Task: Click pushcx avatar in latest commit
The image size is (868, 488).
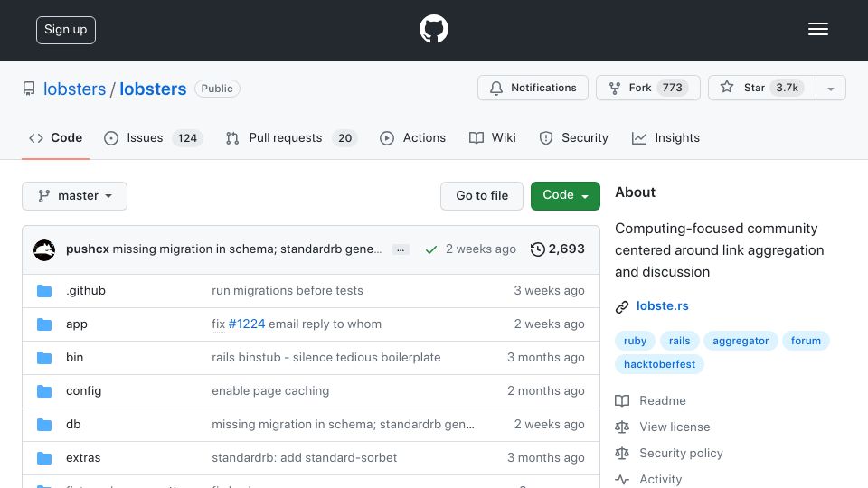Action: (44, 250)
